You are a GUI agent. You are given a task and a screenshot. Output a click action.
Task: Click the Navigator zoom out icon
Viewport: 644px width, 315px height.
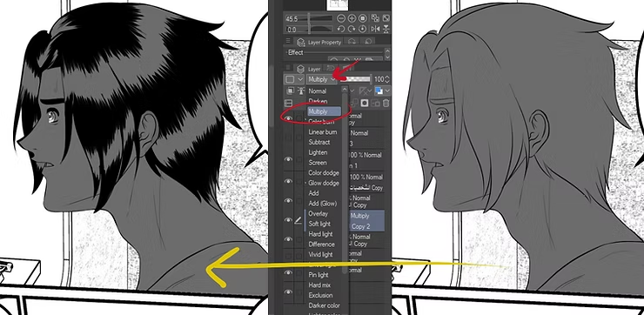pyautogui.click(x=341, y=18)
